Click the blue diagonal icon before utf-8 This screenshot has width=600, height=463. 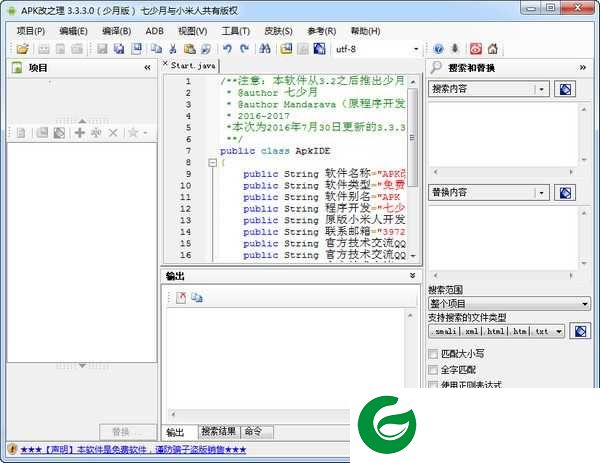point(320,49)
